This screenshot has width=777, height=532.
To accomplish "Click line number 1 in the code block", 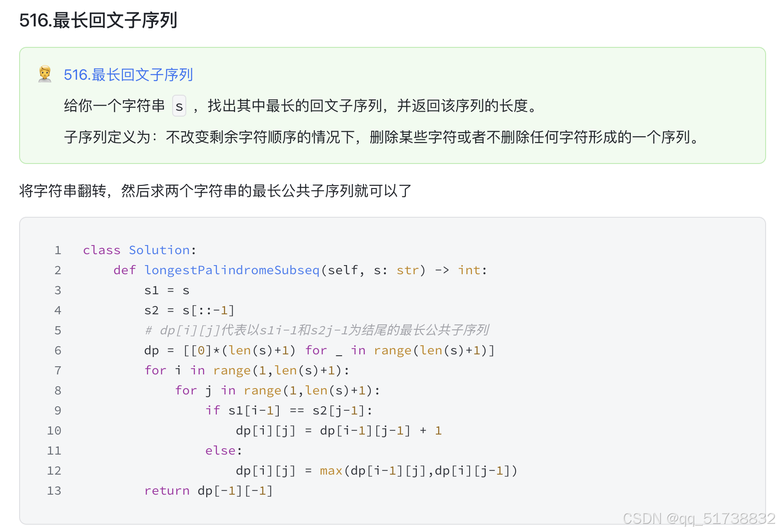I will point(58,250).
